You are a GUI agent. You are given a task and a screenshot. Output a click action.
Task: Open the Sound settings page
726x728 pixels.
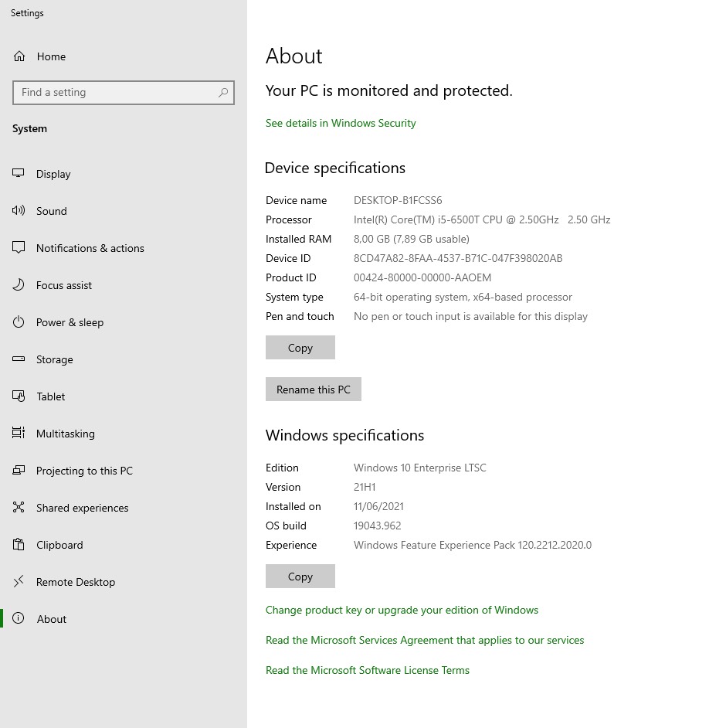pos(52,211)
